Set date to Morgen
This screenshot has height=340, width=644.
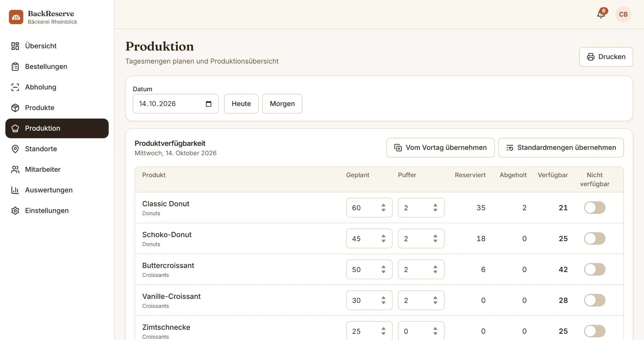pyautogui.click(x=282, y=104)
